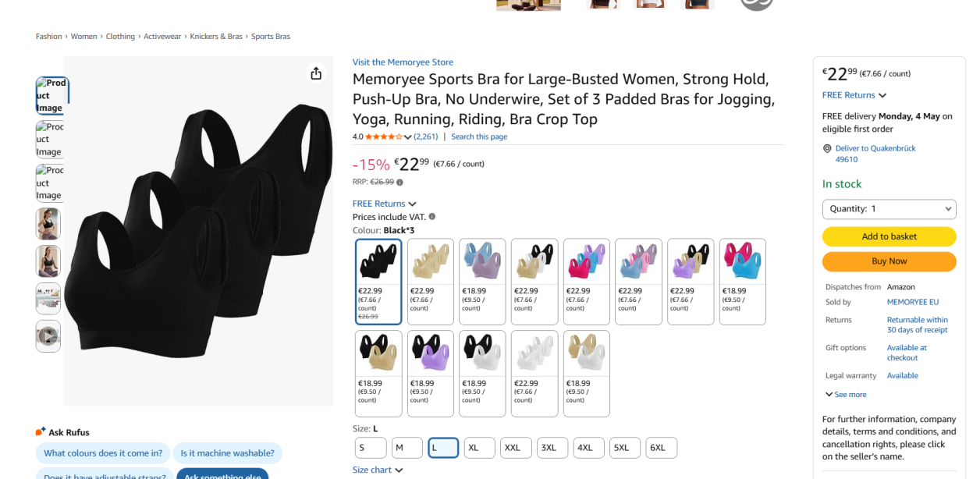The width and height of the screenshot is (980, 479).
Task: Visit the Memoryee Store link
Action: click(x=403, y=62)
